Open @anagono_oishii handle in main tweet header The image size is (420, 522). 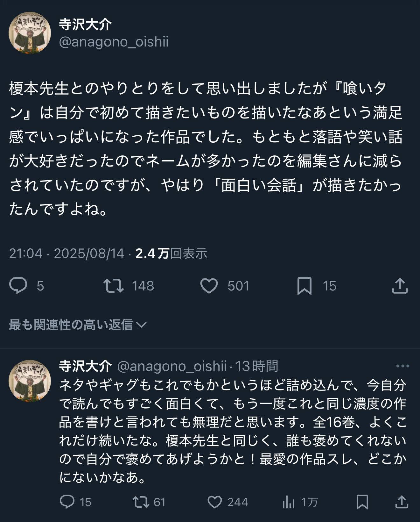coord(114,42)
